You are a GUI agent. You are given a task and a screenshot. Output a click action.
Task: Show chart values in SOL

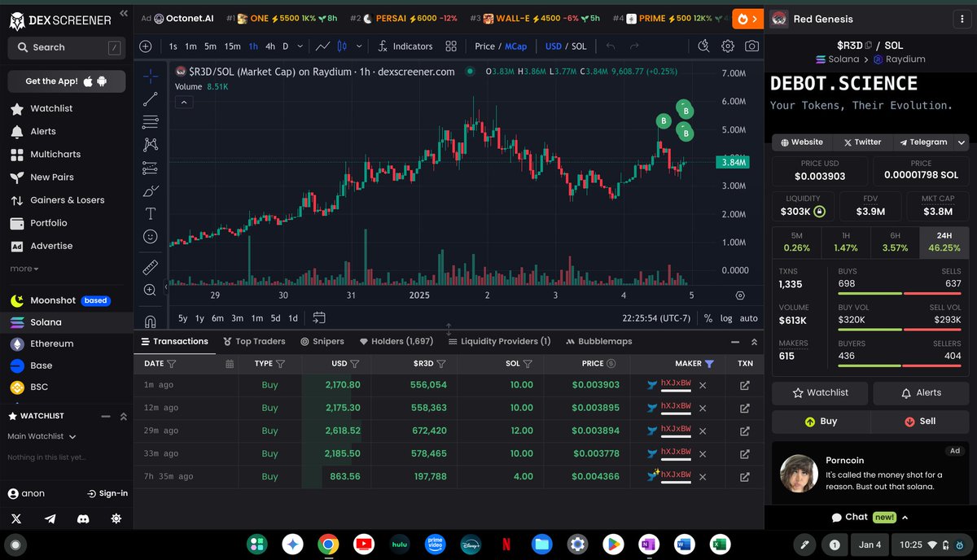[x=579, y=46]
